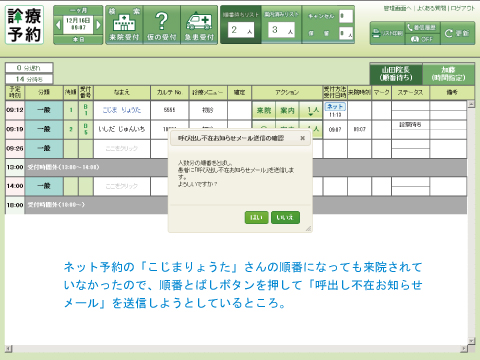Switch to the 加藤 (時間指定) tab
Viewport: 480px width, 360px height.
[x=448, y=74]
